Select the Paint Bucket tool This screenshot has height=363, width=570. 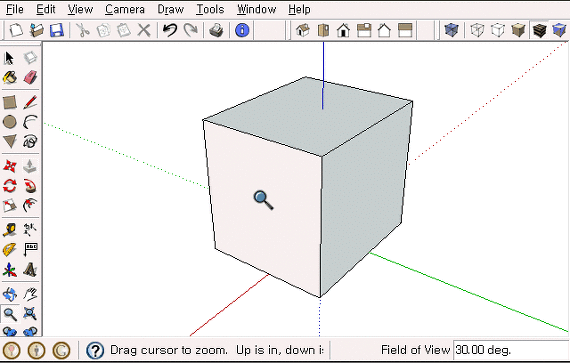pos(10,77)
